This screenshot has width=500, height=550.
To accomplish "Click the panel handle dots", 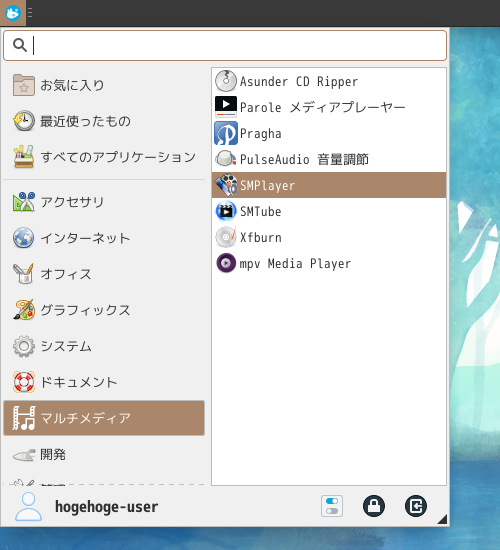I will tap(30, 13).
